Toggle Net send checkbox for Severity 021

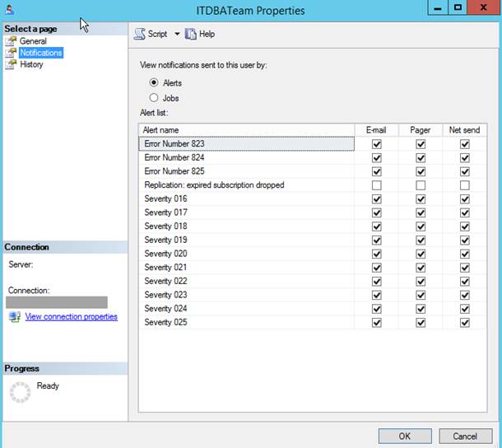click(465, 268)
